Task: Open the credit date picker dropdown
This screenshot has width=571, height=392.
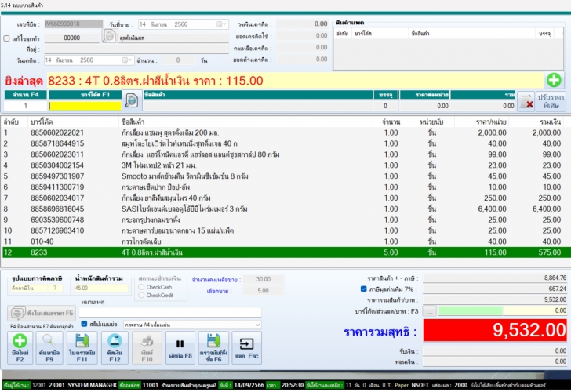Action: [x=127, y=60]
